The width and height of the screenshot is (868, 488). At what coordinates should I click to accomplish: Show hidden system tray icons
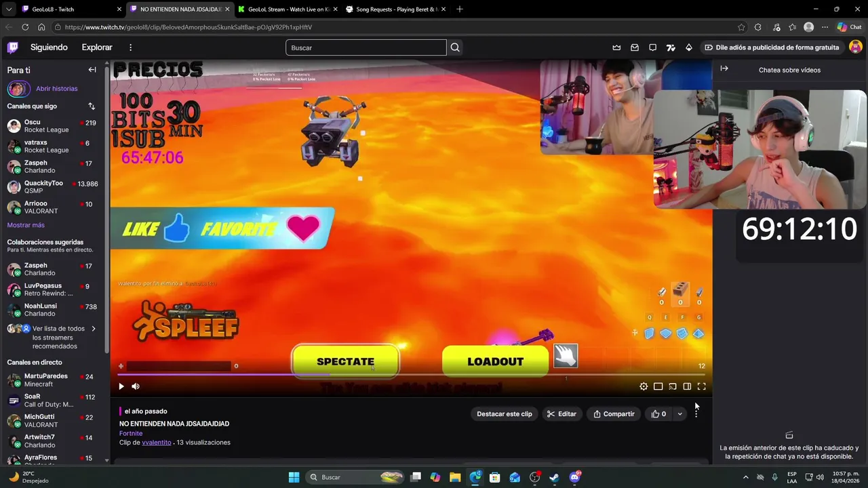[x=746, y=477]
